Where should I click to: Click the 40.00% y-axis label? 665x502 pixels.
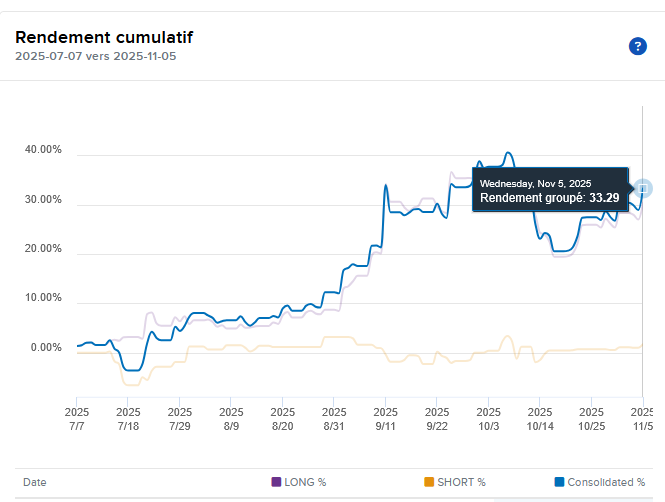click(x=43, y=150)
